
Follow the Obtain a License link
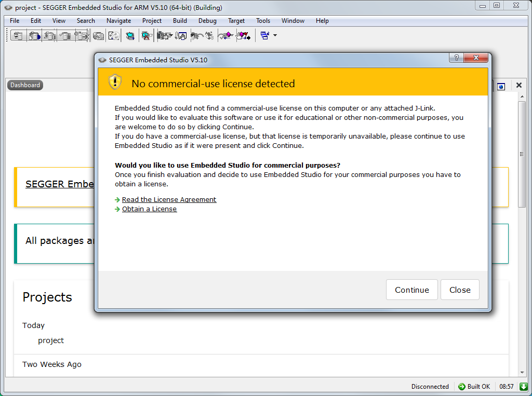149,209
